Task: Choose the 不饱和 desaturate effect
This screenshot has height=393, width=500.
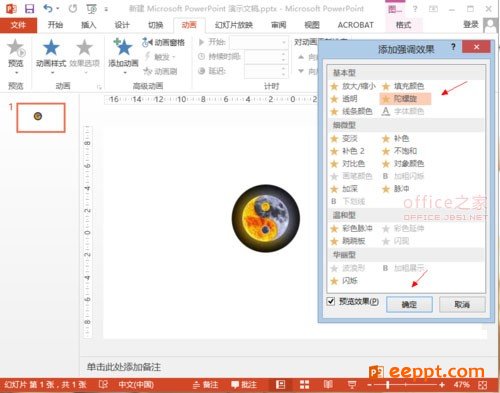Action: pyautogui.click(x=399, y=151)
